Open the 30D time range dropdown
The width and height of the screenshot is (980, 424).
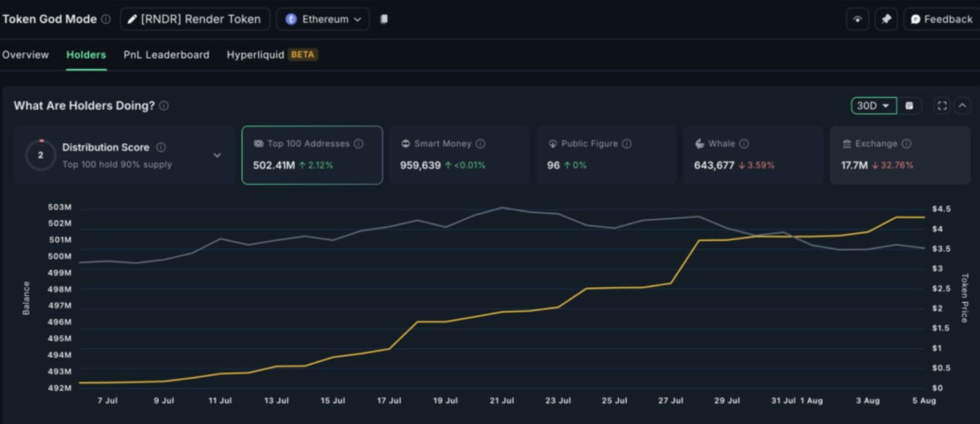coord(873,105)
